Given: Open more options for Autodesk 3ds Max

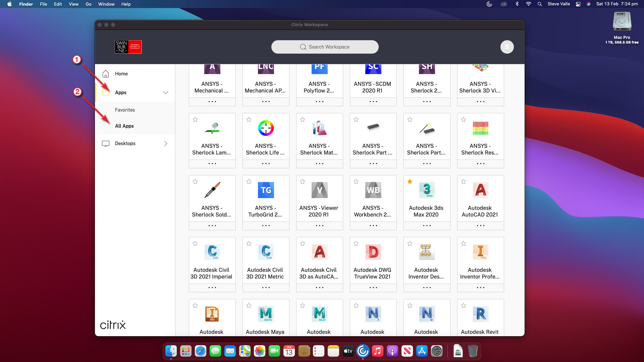Looking at the screenshot, I should click(x=427, y=226).
